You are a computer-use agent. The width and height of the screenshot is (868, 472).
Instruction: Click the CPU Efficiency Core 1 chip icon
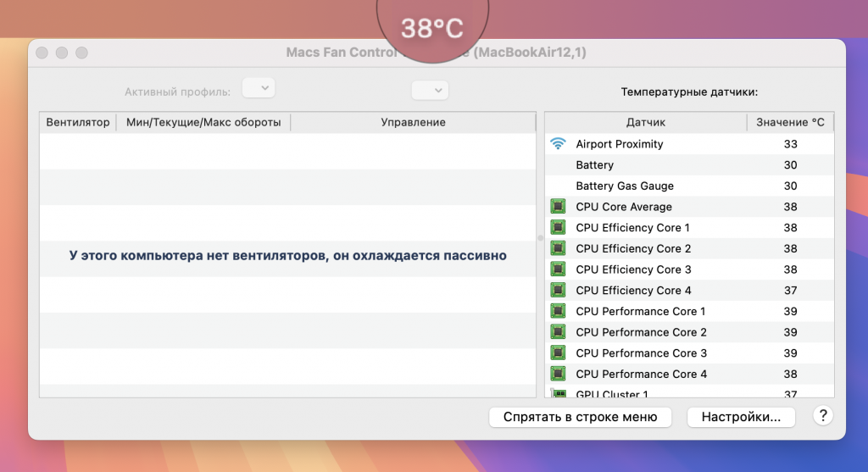tap(558, 227)
